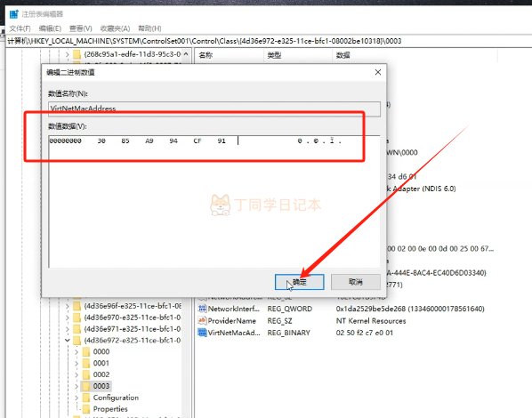Click the VirtNetMacAddress value name field
532x418 pixels.
click(x=214, y=109)
